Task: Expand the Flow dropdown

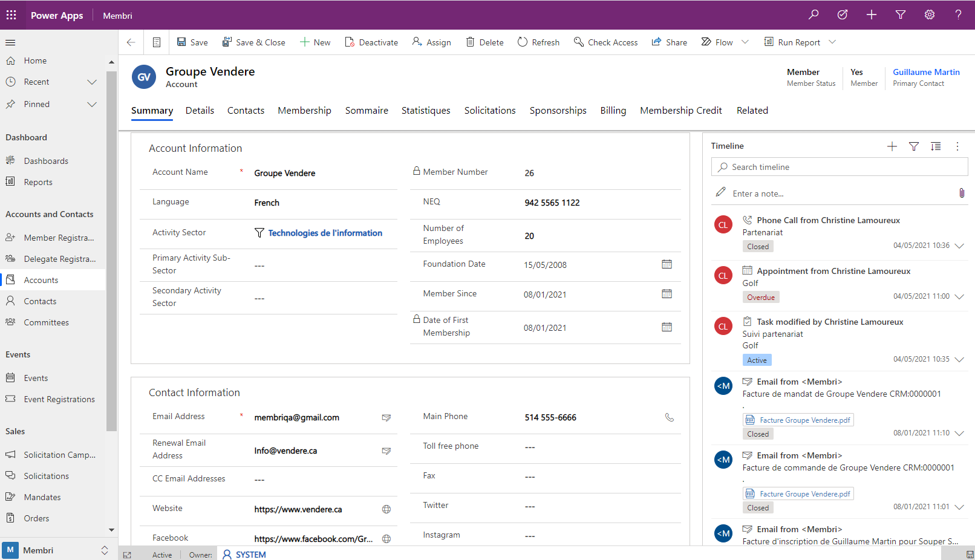Action: [x=744, y=42]
